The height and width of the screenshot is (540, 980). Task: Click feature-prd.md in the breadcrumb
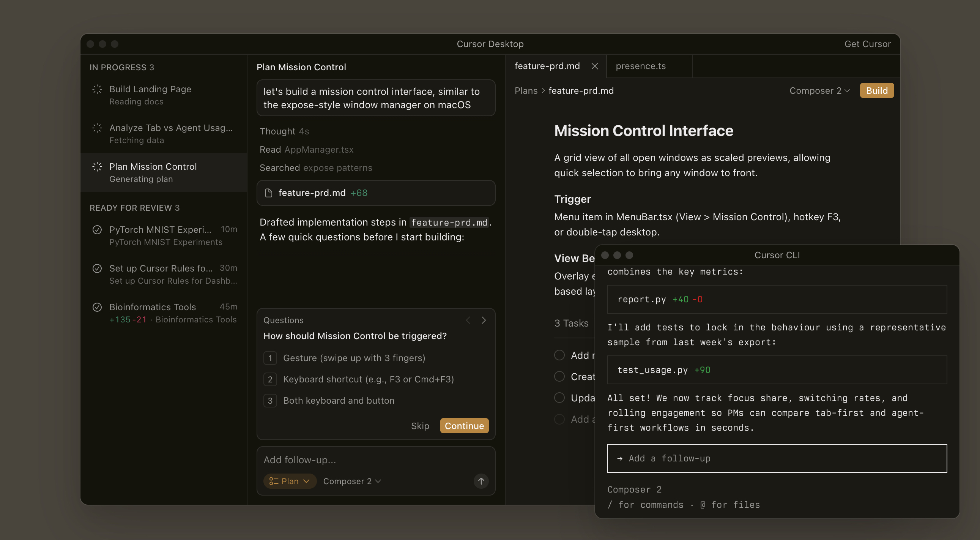[581, 91]
